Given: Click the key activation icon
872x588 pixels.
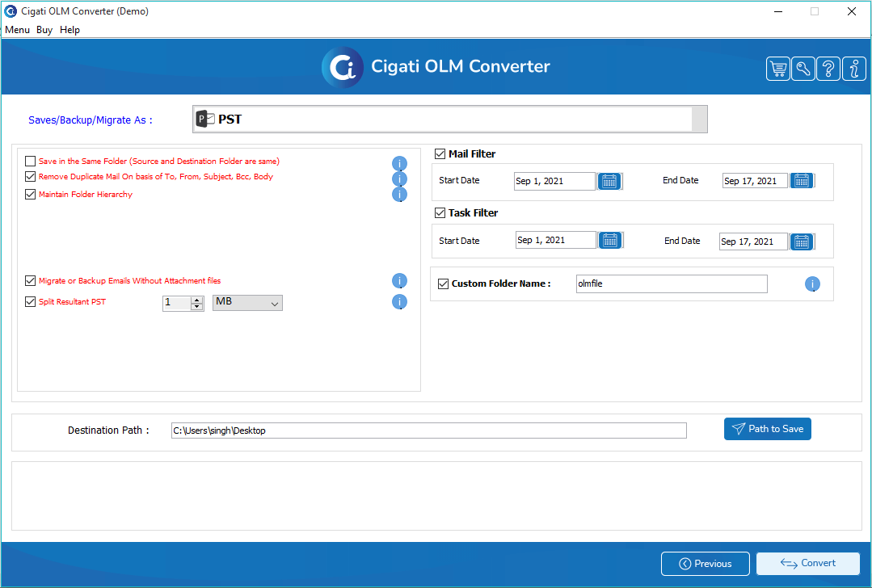Looking at the screenshot, I should (x=803, y=69).
